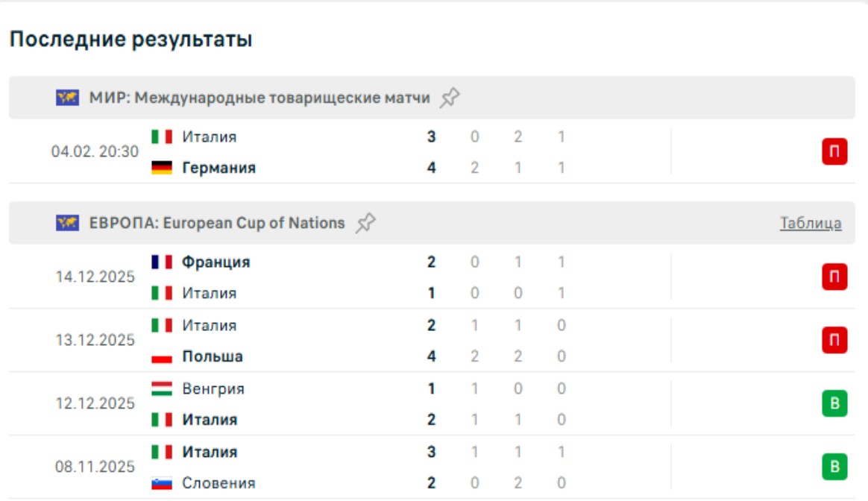
Task: Click the loss badge for Italy–Poland match
Action: tap(834, 341)
